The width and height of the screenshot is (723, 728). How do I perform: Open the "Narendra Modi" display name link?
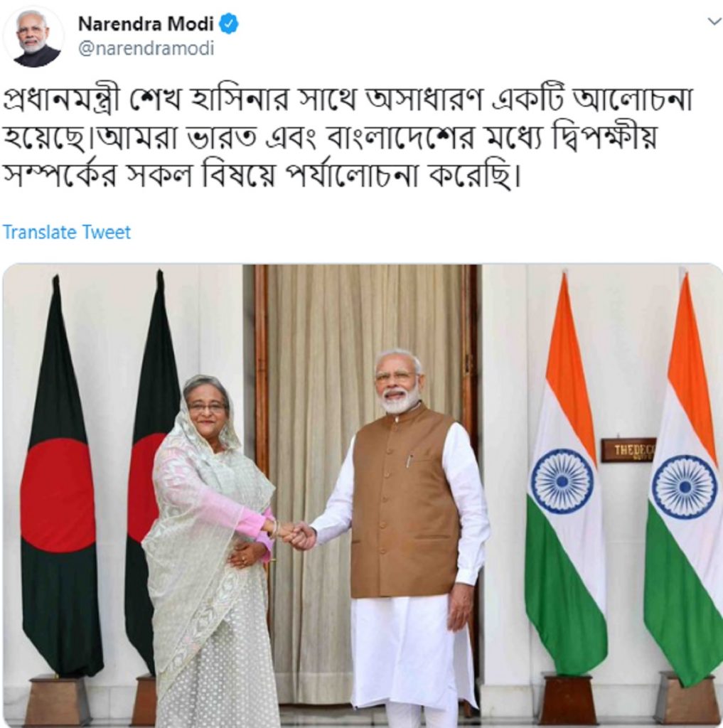click(x=146, y=23)
